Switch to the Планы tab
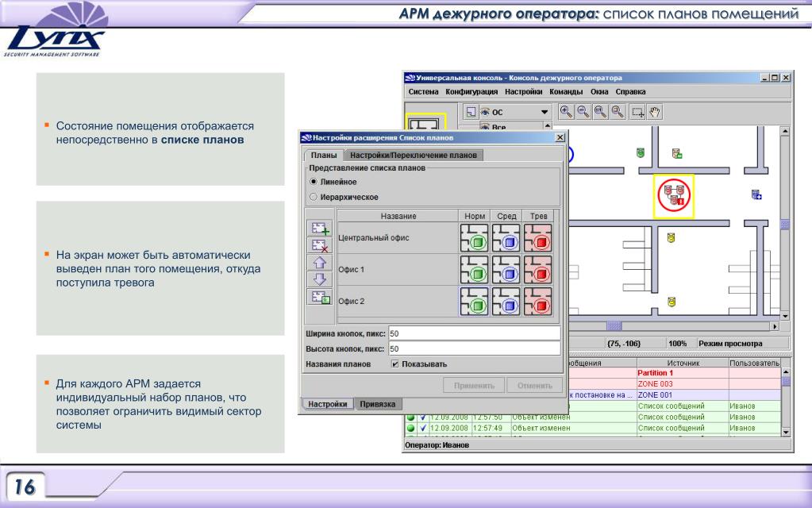The image size is (812, 508). tap(324, 155)
